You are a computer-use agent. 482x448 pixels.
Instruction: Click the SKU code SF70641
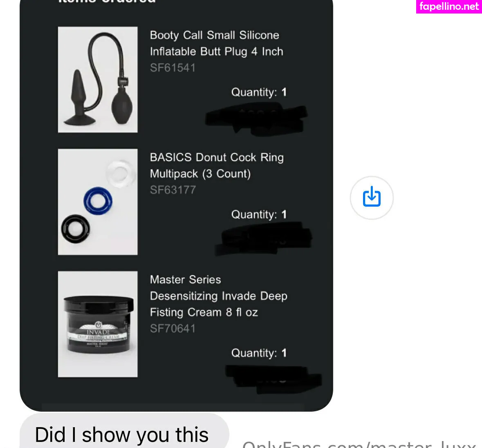173,329
